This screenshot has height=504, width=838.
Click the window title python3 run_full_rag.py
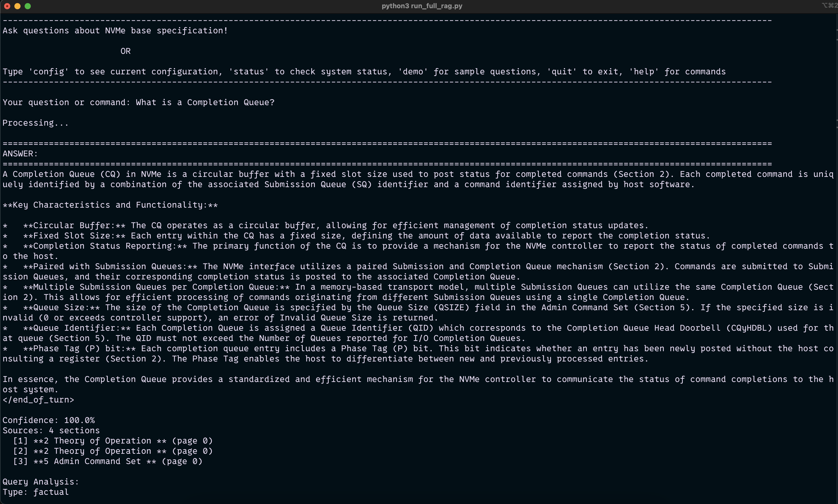[422, 6]
